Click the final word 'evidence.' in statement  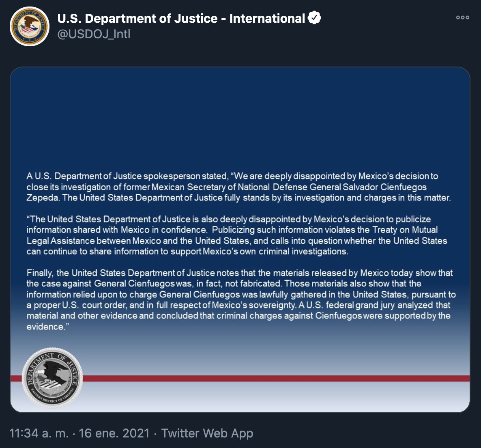[46, 327]
